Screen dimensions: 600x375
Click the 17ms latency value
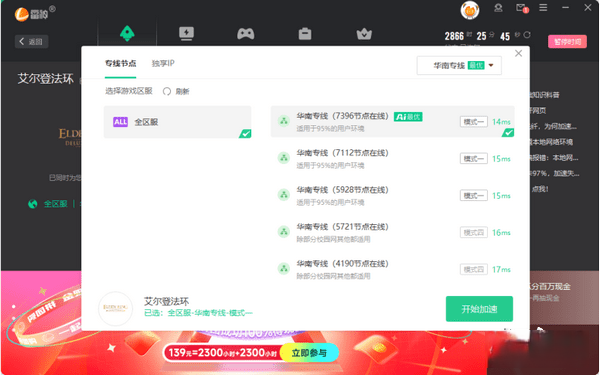click(x=501, y=269)
